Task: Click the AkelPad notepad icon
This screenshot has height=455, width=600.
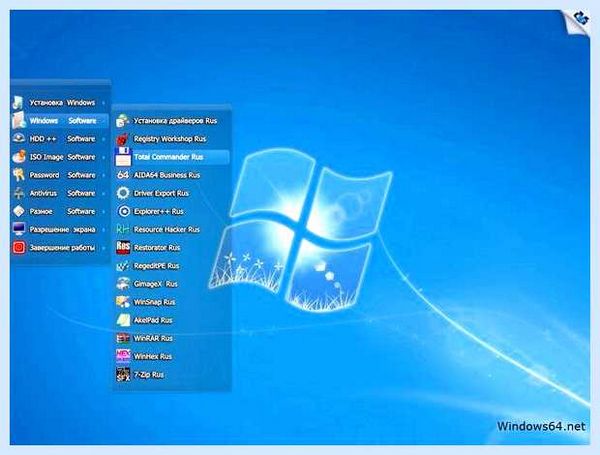Action: [x=123, y=320]
